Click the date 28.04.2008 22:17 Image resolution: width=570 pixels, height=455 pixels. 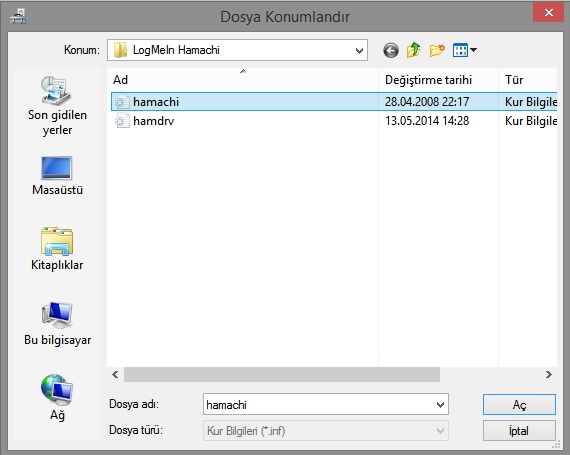click(427, 102)
